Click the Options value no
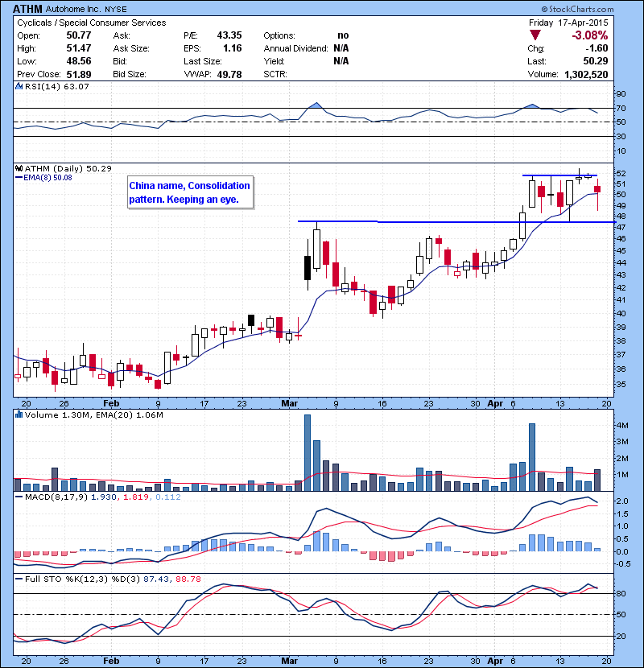The image size is (644, 668). tap(343, 35)
